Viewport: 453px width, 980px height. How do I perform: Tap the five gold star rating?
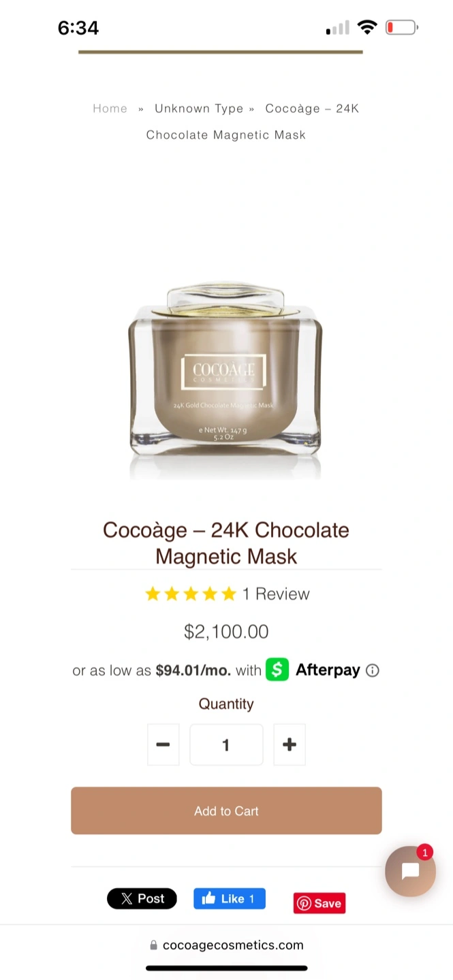coord(191,594)
